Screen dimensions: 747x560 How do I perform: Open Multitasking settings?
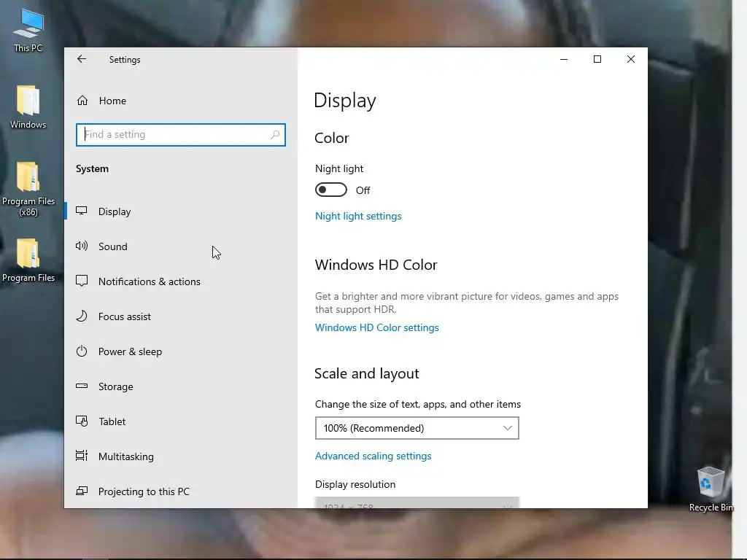(x=181, y=456)
